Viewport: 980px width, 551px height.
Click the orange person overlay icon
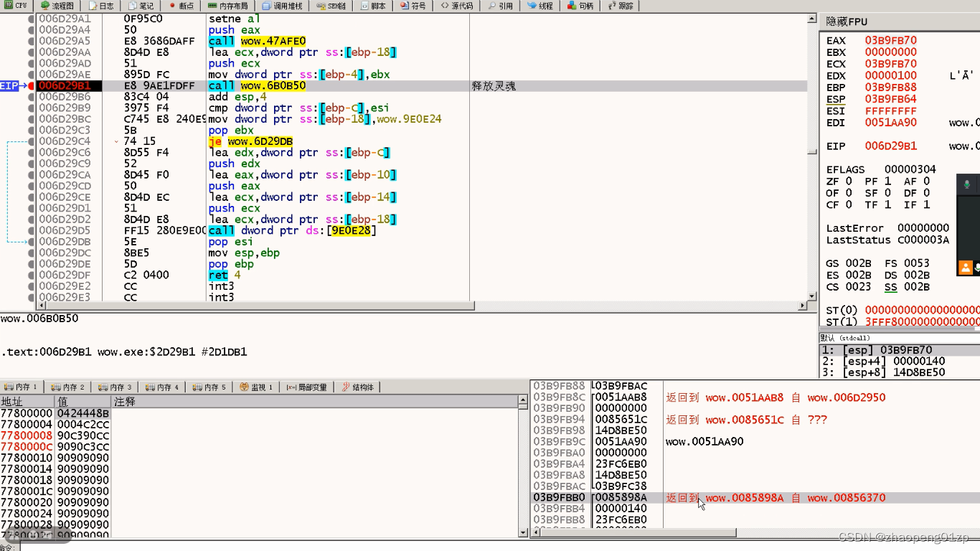tap(966, 268)
